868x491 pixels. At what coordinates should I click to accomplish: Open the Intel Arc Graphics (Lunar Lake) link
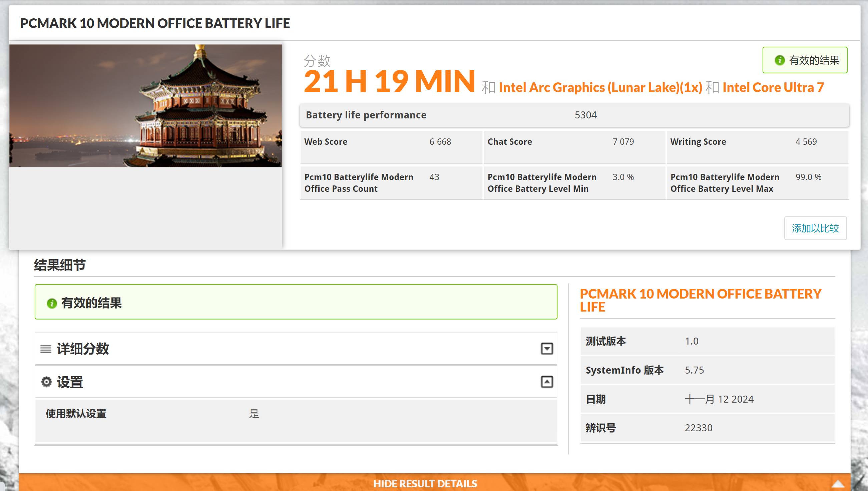[600, 88]
